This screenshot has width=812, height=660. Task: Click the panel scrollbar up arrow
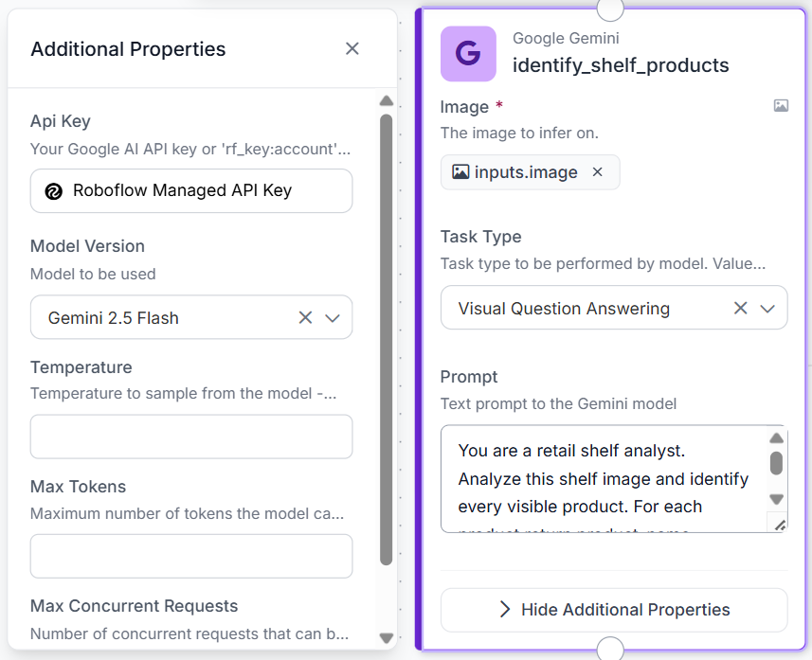(387, 100)
